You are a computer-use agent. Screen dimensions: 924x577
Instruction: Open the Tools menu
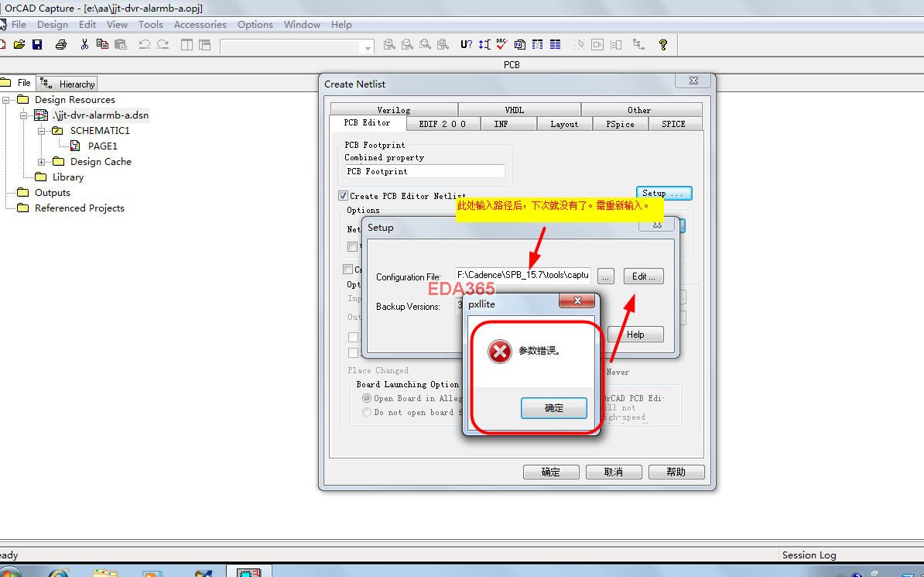pyautogui.click(x=151, y=25)
